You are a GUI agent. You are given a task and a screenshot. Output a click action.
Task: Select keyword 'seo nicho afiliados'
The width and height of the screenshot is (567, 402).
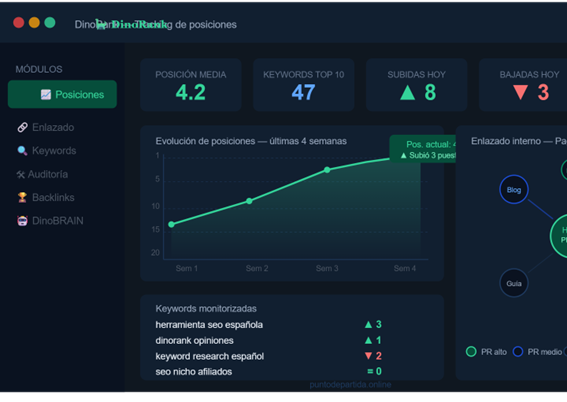[x=194, y=372]
